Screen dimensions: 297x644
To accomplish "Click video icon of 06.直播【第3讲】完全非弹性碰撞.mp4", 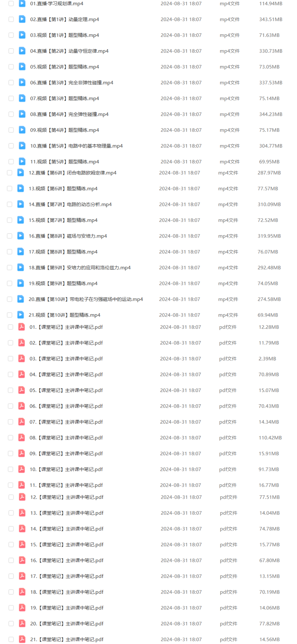I will pyautogui.click(x=22, y=82).
